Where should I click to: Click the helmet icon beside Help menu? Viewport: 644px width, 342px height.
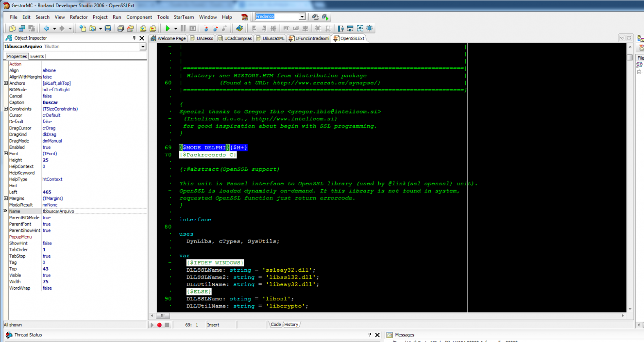pos(244,16)
